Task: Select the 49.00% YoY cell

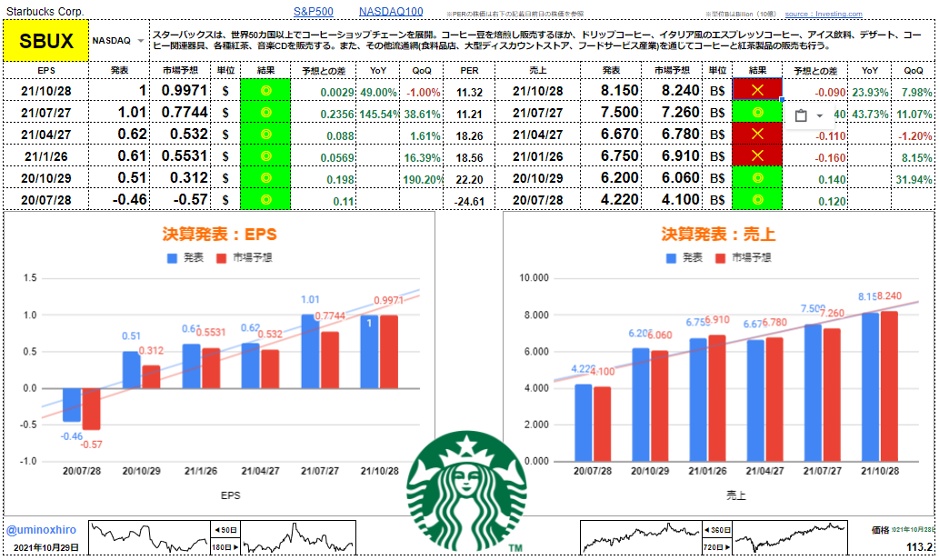Action: [378, 92]
